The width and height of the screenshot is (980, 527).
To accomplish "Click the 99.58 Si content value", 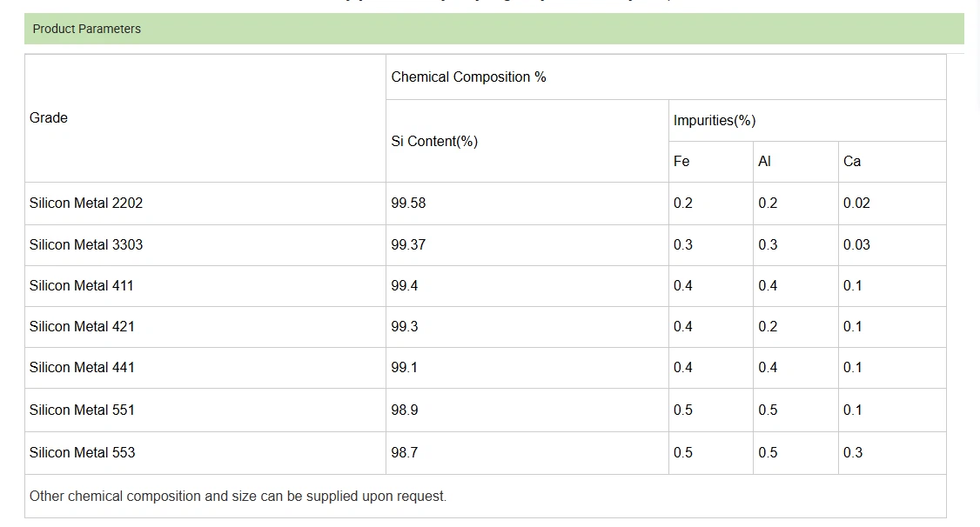I will [x=408, y=203].
